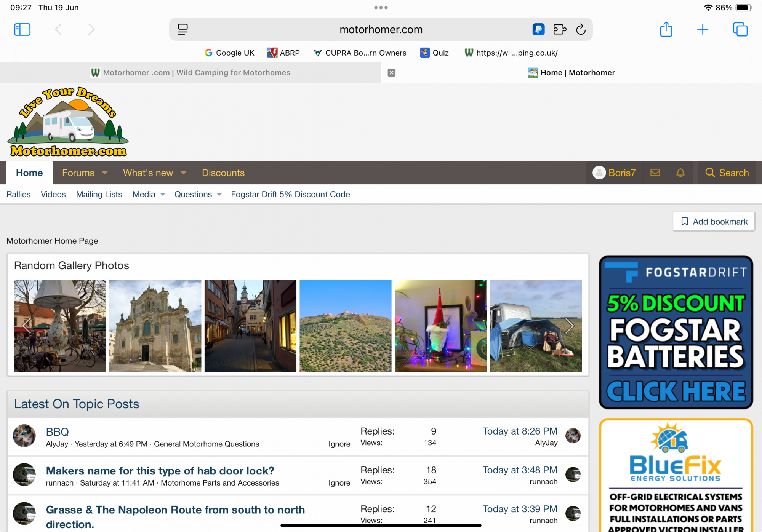Expand the Questions dropdown arrow
The image size is (762, 532).
(x=219, y=195)
